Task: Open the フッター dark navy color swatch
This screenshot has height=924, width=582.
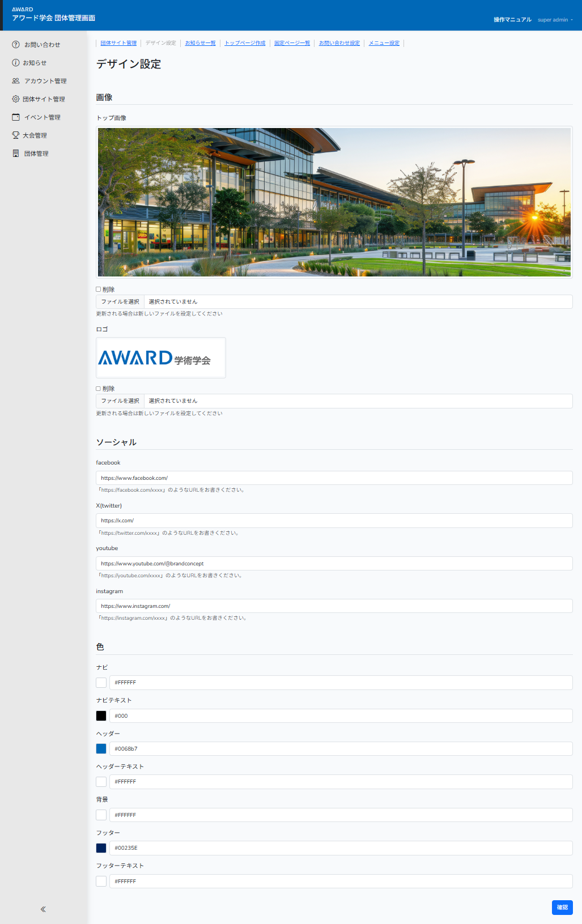Action: pos(101,848)
